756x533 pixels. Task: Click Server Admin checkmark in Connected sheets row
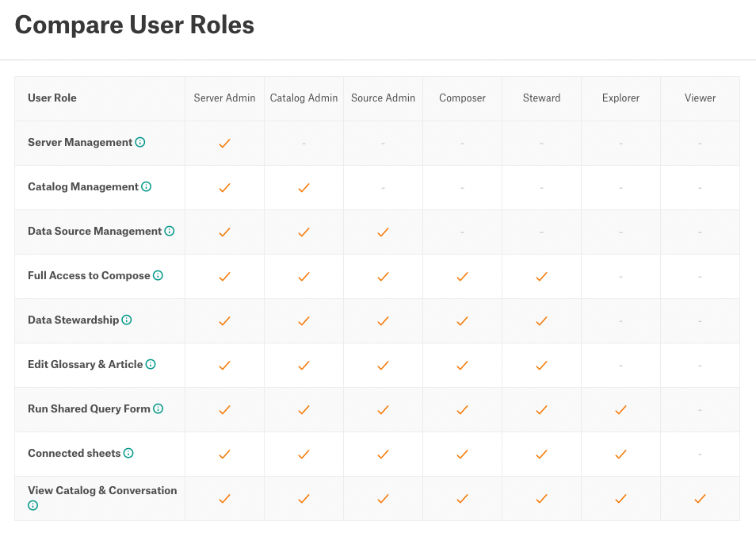point(225,454)
